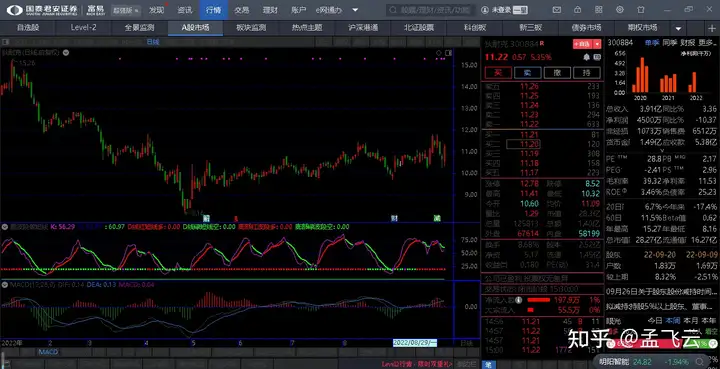
Task: Click the user account avatar icon
Action: pos(485,10)
